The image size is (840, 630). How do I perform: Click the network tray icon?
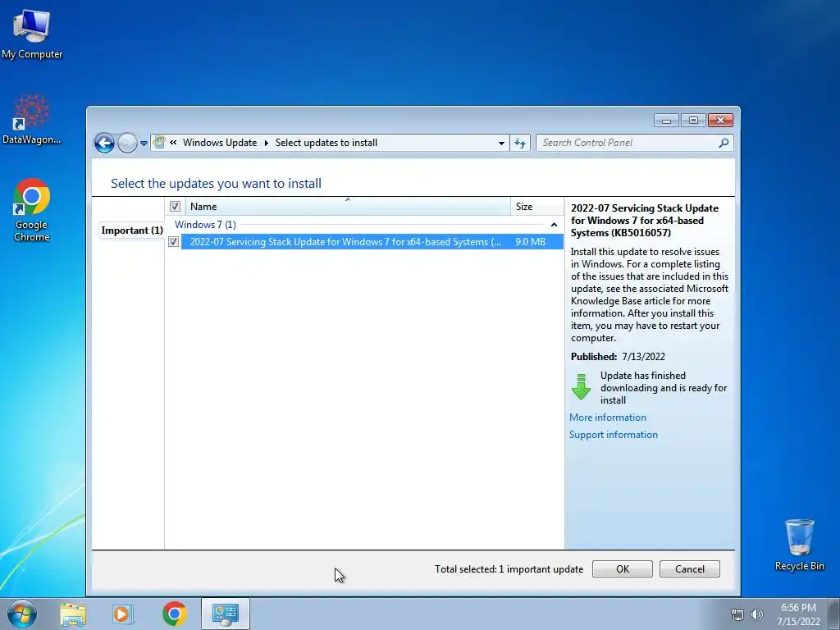(x=737, y=614)
